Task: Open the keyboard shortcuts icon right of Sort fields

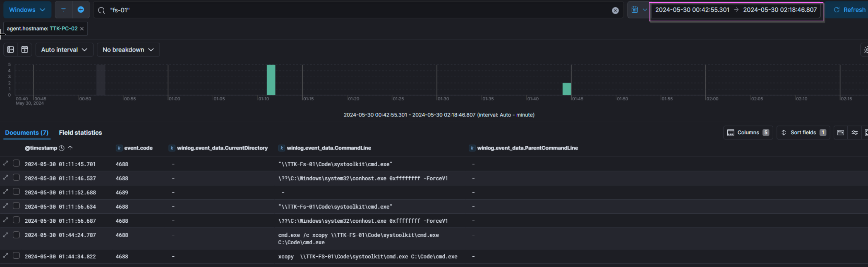Action: tap(840, 133)
